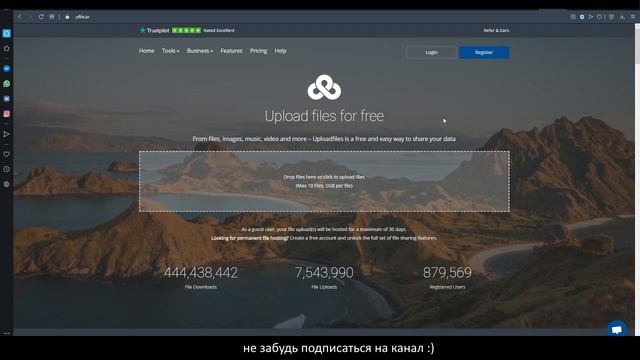Screen dimensions: 640x360
Task: Click the Uploadfiles cloud logo
Action: point(324,87)
